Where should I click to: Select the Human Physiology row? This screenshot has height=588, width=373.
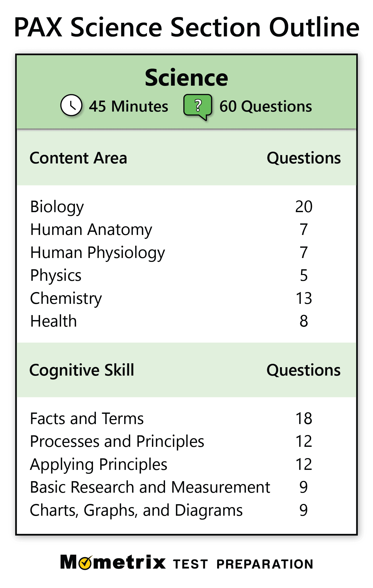coord(186,253)
